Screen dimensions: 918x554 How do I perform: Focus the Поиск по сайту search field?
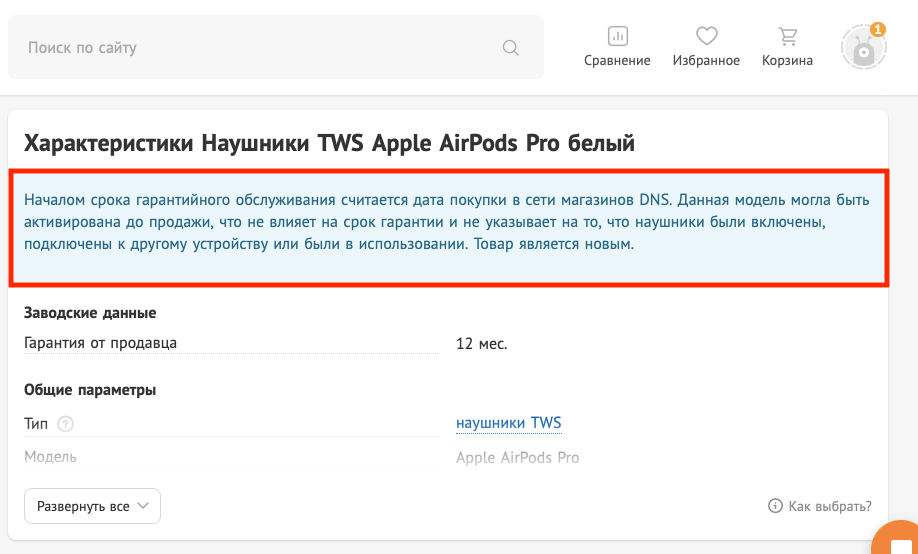point(276,47)
